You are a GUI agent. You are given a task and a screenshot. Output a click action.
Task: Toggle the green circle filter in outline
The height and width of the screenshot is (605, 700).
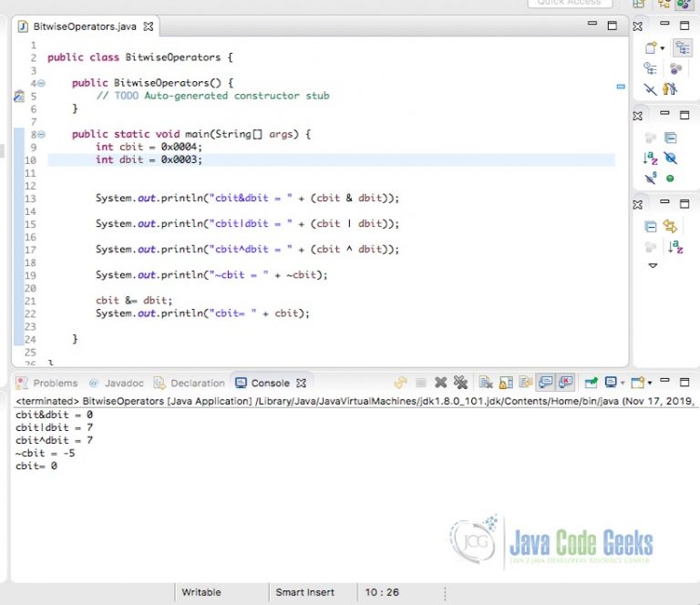point(670,179)
